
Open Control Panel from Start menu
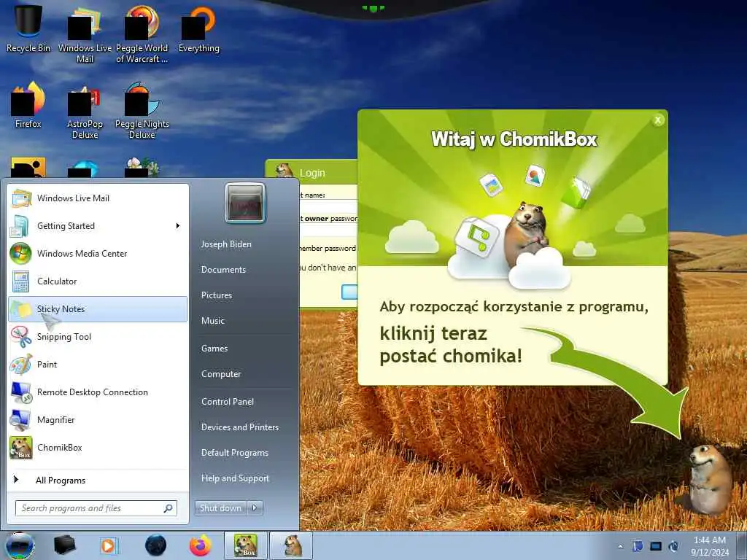click(x=228, y=402)
